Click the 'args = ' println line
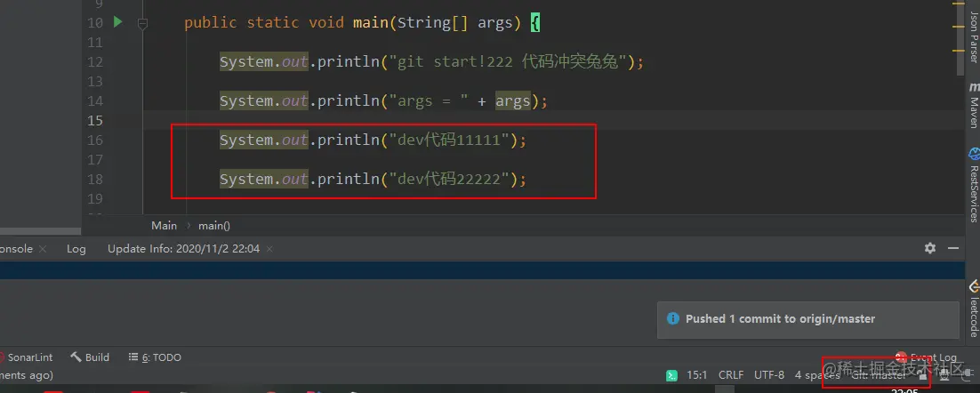This screenshot has height=393, width=980. 384,100
